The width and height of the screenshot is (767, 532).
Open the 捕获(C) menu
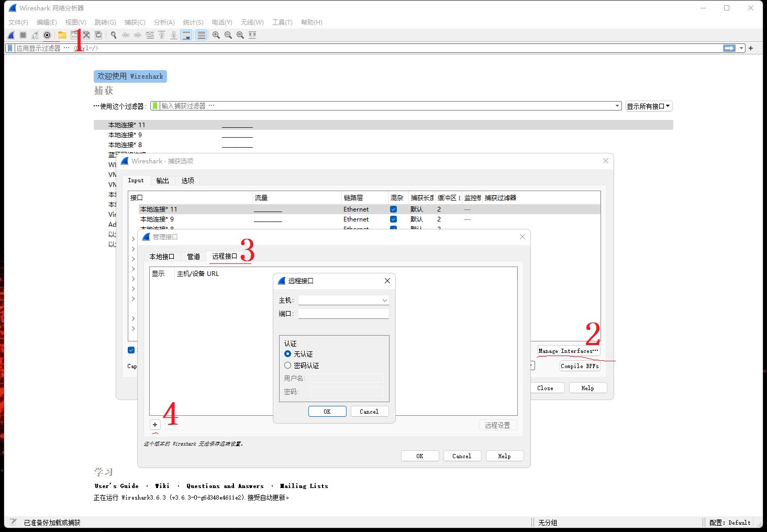[135, 23]
